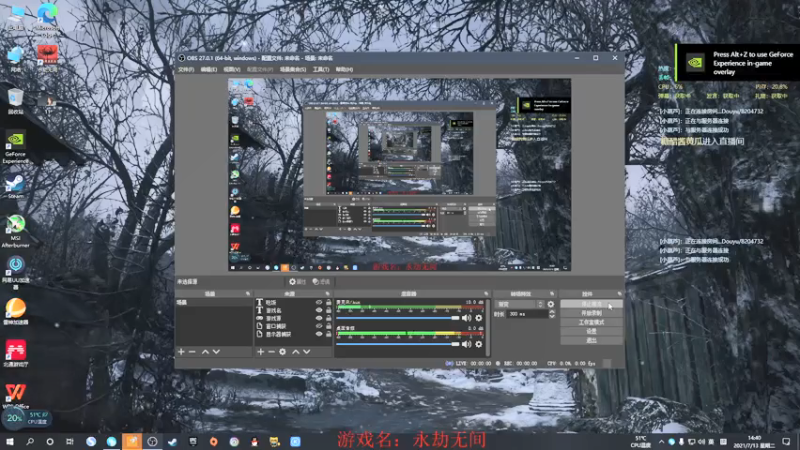Viewport: 800px width, 450px height.
Task: Open the Edit (E) menu in OBS
Action: 208,69
